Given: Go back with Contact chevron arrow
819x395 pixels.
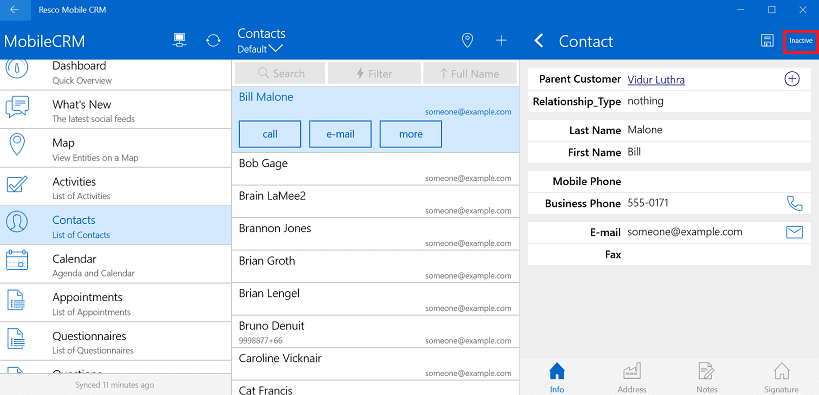Looking at the screenshot, I should click(540, 41).
